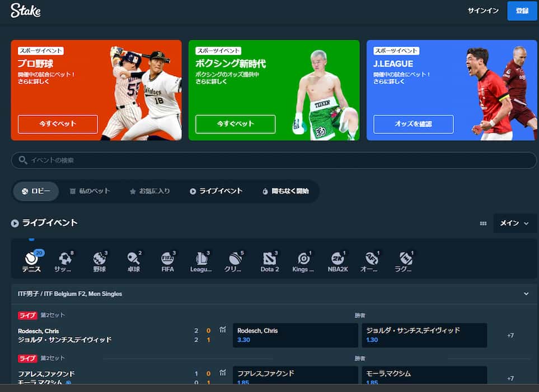Select the NBA2K icon
The width and height of the screenshot is (539, 392).
pos(338,262)
